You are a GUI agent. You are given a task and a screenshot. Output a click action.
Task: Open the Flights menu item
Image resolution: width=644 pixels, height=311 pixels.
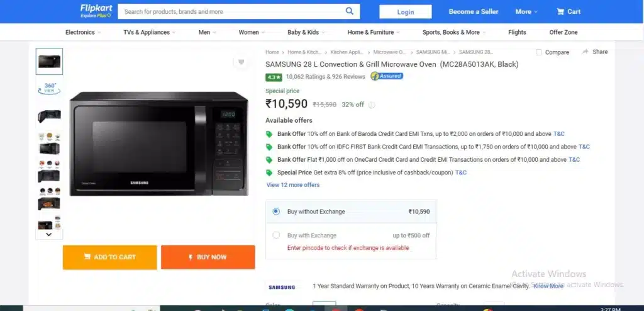[x=517, y=32]
